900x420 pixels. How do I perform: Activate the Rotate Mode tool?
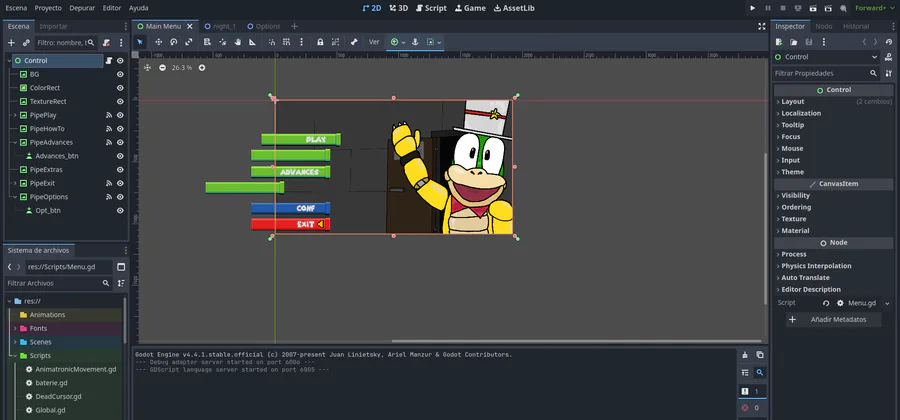coord(173,42)
